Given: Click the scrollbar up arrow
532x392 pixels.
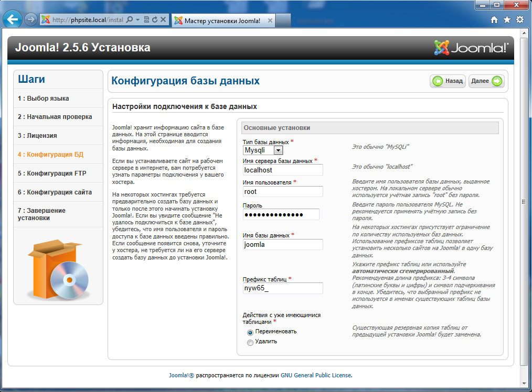Looking at the screenshot, I should pos(525,33).
